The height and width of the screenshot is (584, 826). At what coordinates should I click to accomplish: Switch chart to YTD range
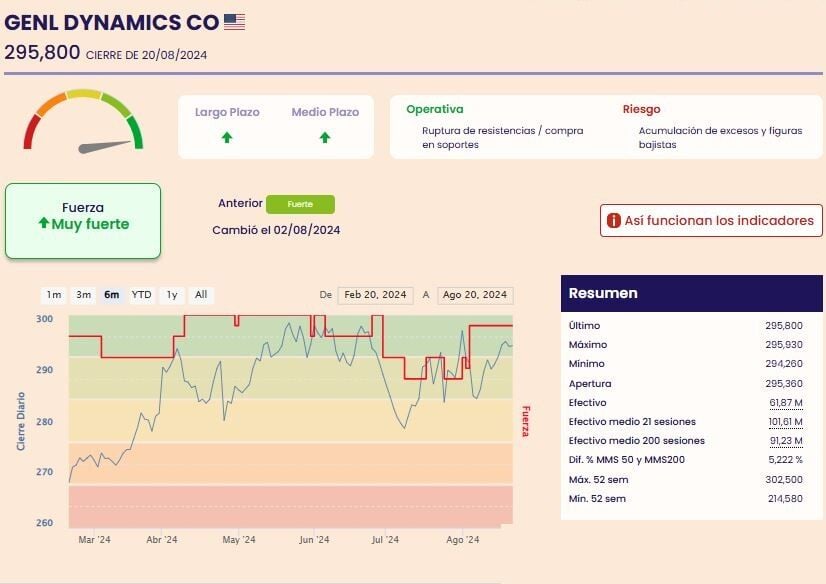pyautogui.click(x=142, y=295)
